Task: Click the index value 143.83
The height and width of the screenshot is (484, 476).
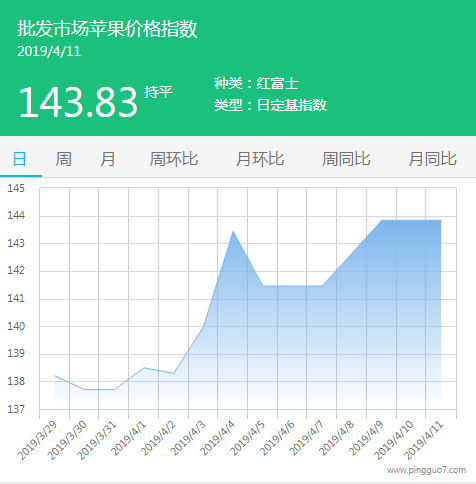Action: pyautogui.click(x=78, y=102)
